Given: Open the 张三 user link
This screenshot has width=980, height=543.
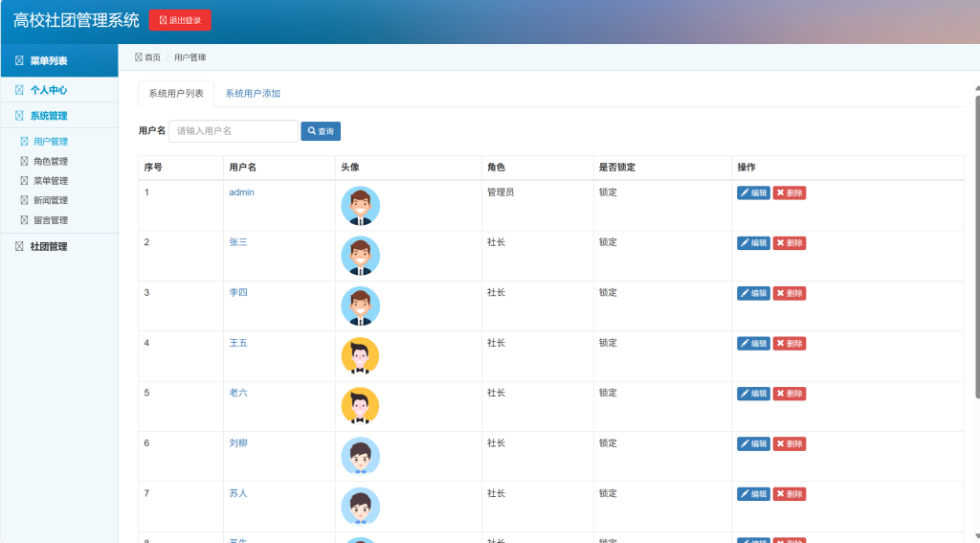Looking at the screenshot, I should pyautogui.click(x=238, y=242).
